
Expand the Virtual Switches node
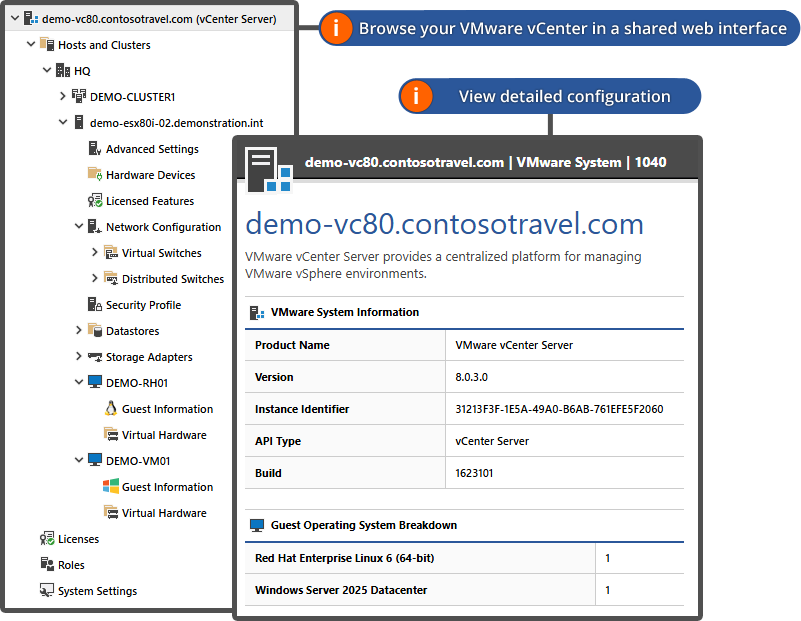[x=95, y=252]
